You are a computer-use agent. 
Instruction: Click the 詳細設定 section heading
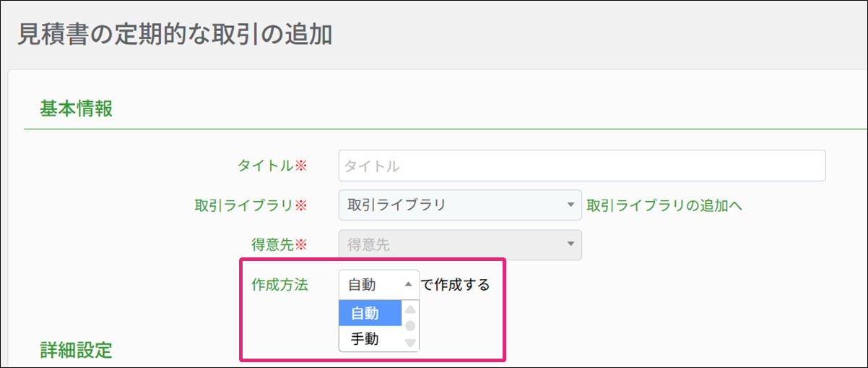tap(76, 351)
